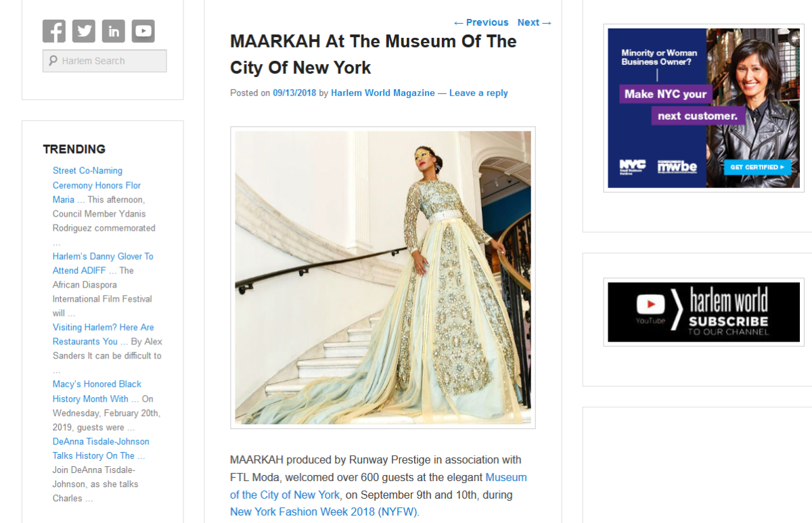This screenshot has width=812, height=523.
Task: Open Visiting Harlem restaurants trending link
Action: coord(103,334)
